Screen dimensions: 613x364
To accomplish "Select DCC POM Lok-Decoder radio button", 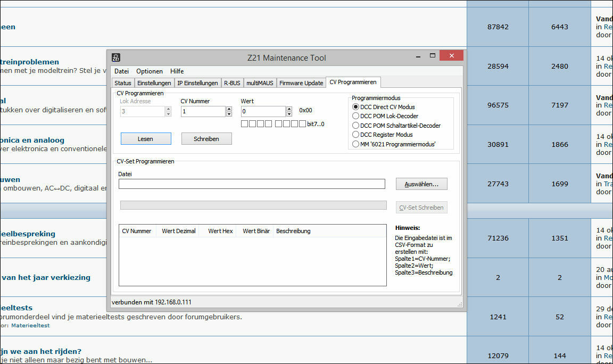I will point(355,116).
